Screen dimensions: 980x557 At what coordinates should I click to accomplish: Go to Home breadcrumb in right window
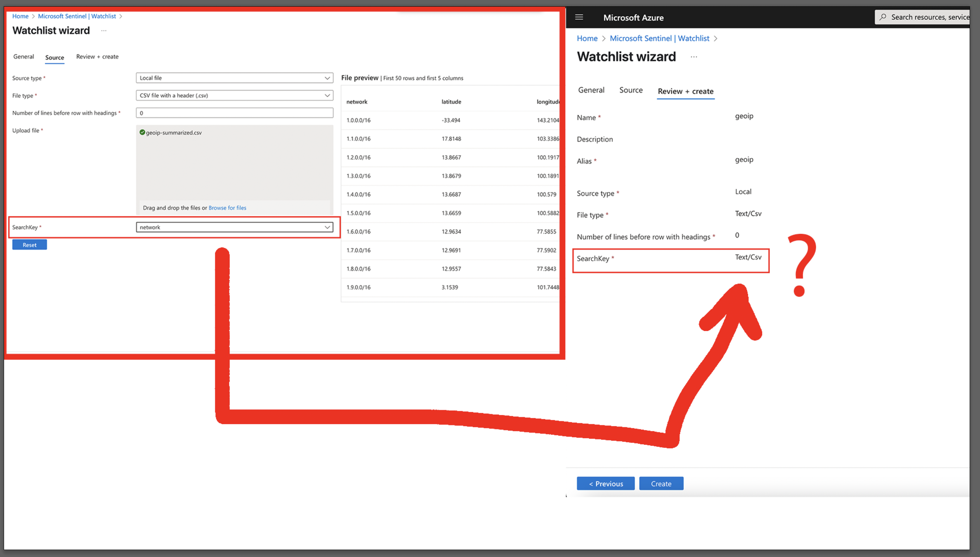point(587,38)
